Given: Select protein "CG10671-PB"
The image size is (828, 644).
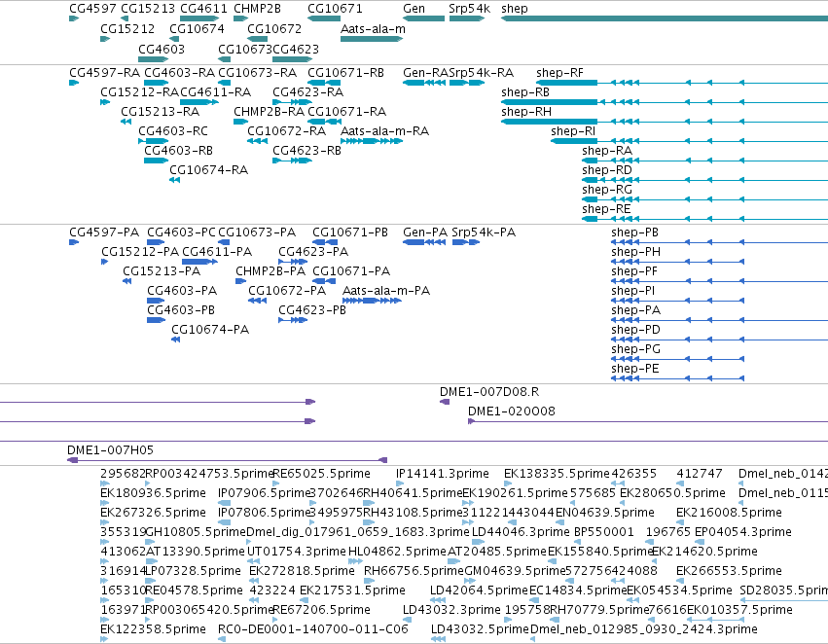Looking at the screenshot, I should pos(350,233).
